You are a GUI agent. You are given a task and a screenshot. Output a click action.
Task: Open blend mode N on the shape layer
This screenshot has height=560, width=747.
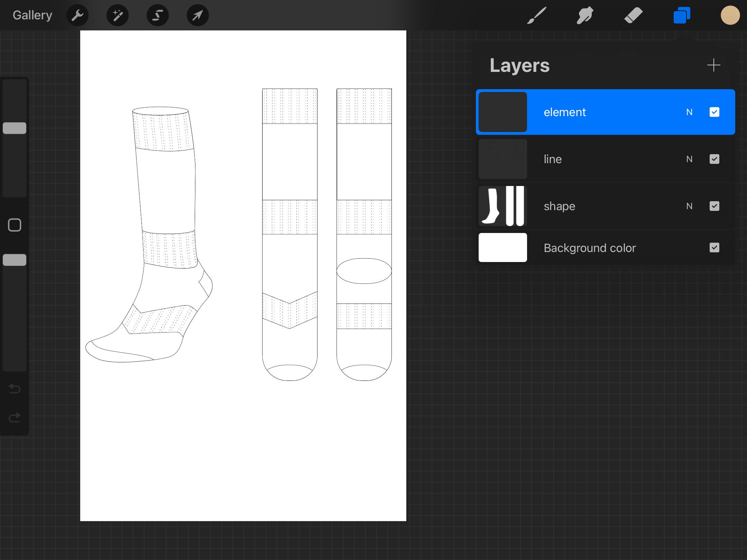(x=689, y=206)
